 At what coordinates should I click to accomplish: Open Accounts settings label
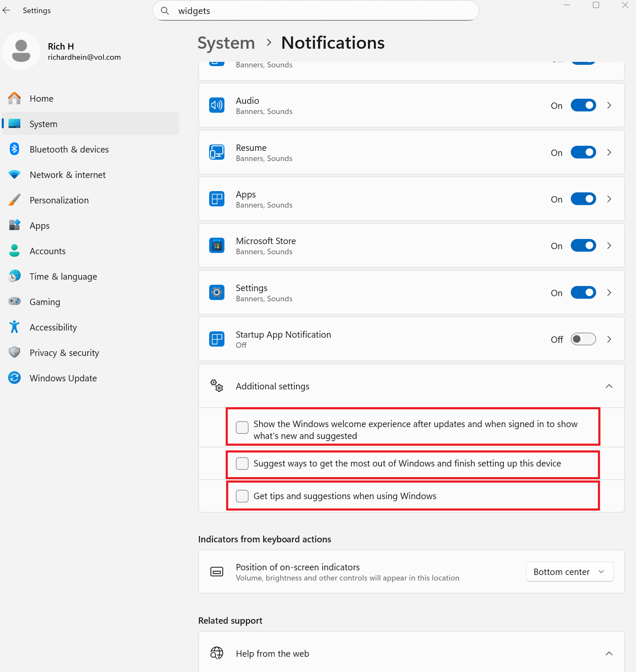pos(47,251)
